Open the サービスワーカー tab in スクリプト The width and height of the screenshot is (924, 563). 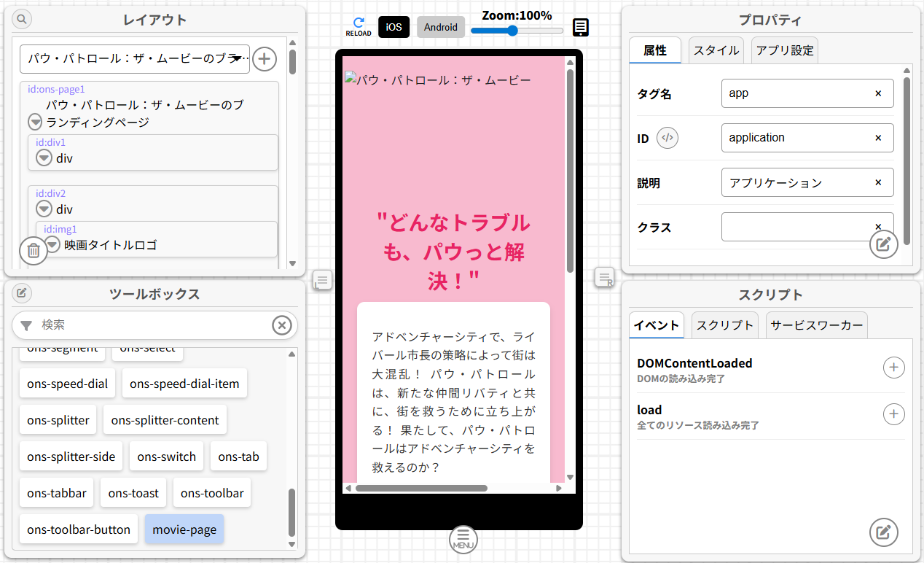(816, 325)
